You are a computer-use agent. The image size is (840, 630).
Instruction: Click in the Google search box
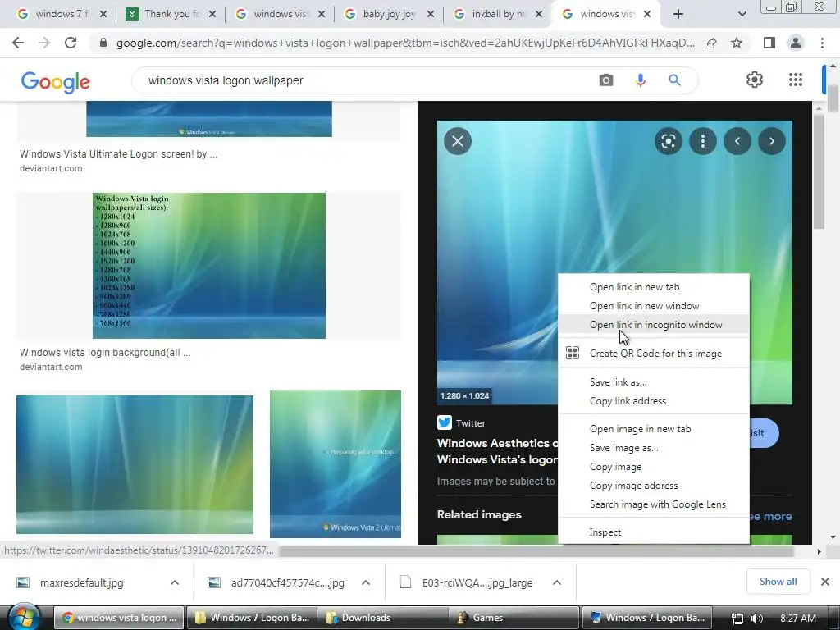(364, 80)
